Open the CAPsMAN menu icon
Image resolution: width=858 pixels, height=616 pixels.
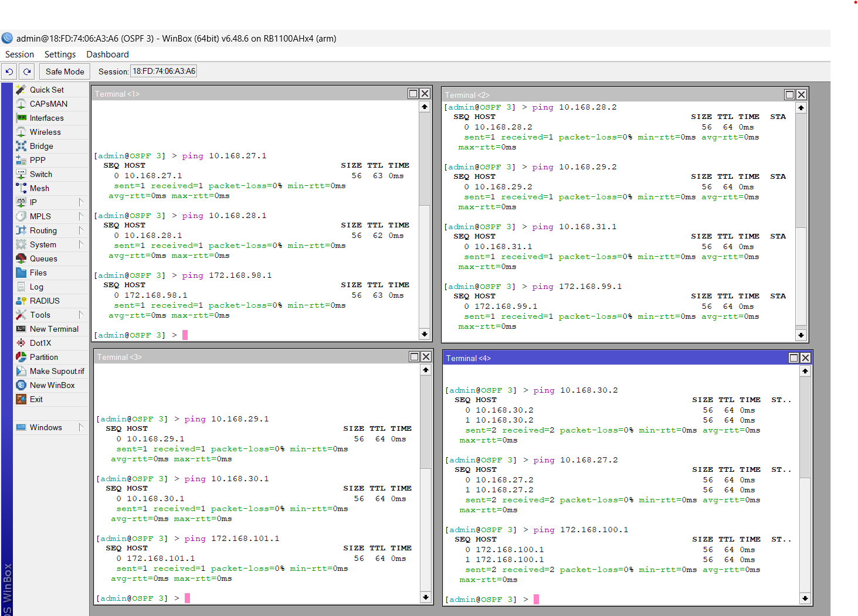(x=21, y=104)
